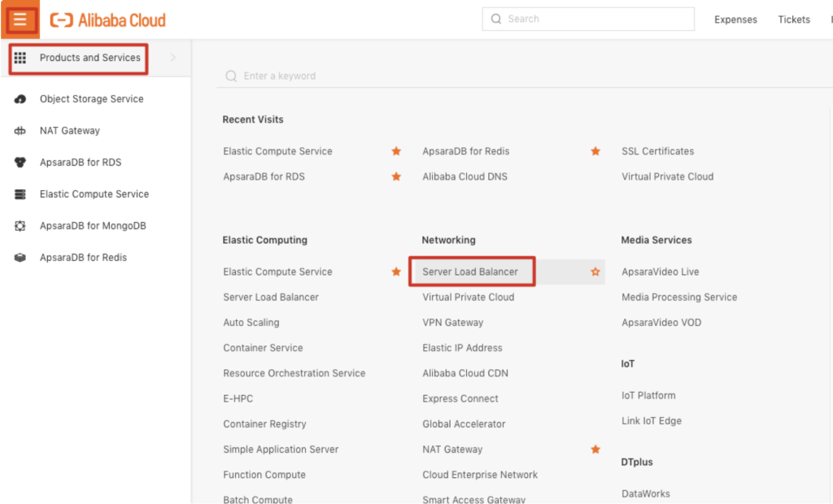The image size is (833, 504).
Task: Open Expenses in top bar
Action: point(735,20)
